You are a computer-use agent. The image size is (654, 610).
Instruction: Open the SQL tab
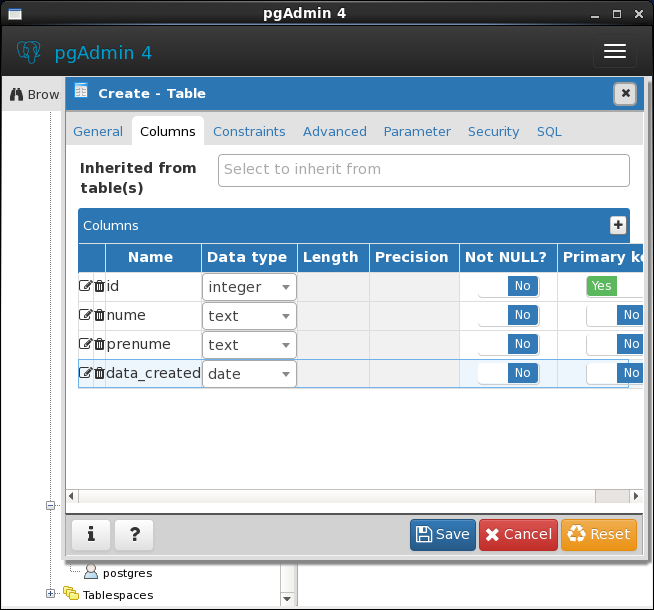[549, 132]
